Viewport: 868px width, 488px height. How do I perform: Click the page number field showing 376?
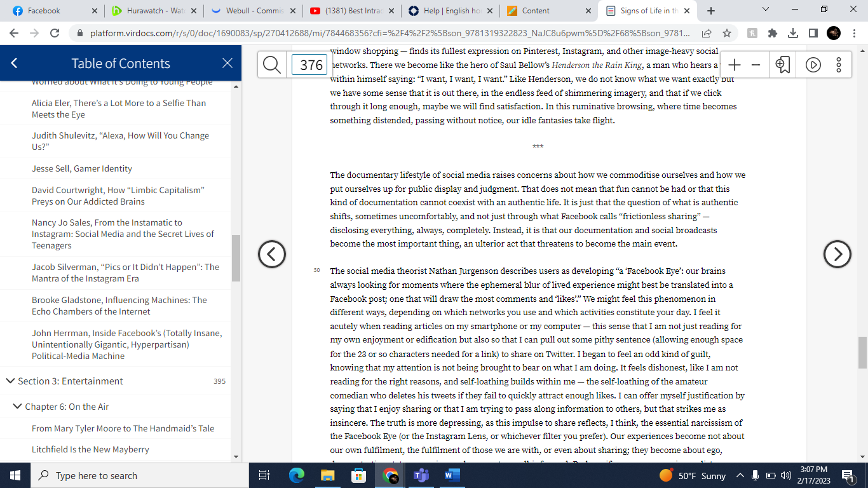coord(309,65)
